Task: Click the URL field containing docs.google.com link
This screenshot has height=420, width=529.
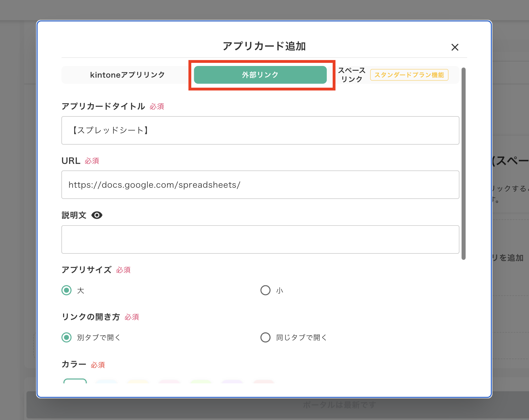Action: [260, 185]
